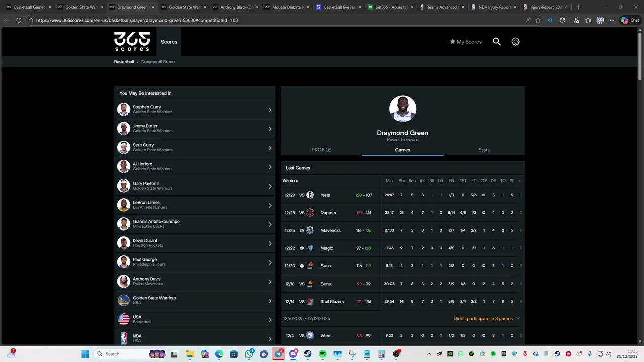Open Golden State Warriors team link

(195, 301)
